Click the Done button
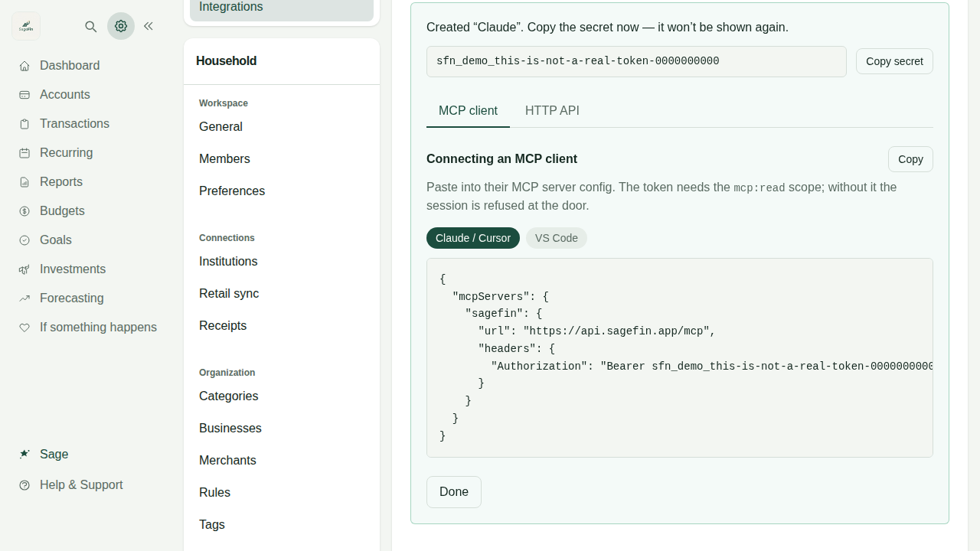 coord(454,492)
